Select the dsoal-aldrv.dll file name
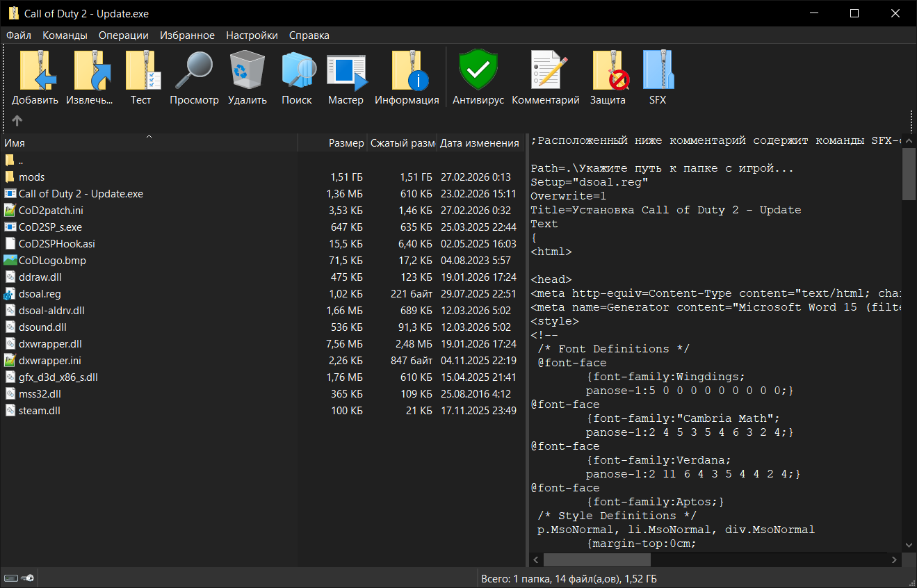The height and width of the screenshot is (588, 917). 51,311
